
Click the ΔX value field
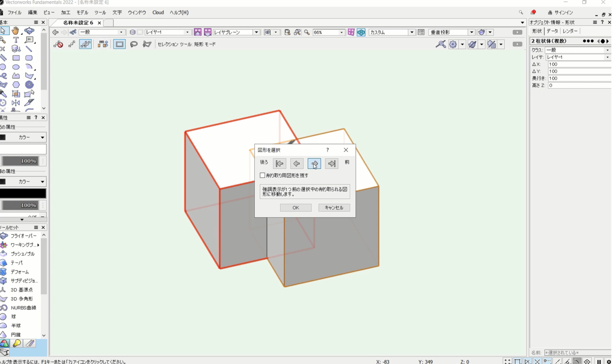point(579,64)
